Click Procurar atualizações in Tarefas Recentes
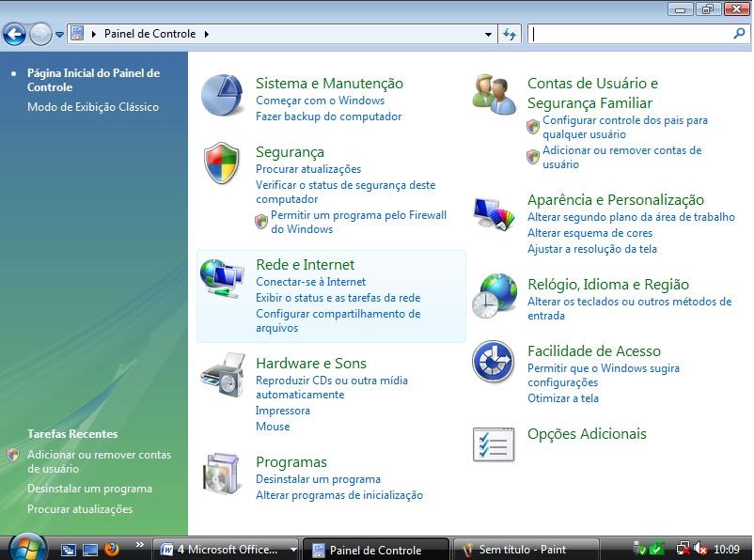The image size is (754, 560). pos(80,509)
